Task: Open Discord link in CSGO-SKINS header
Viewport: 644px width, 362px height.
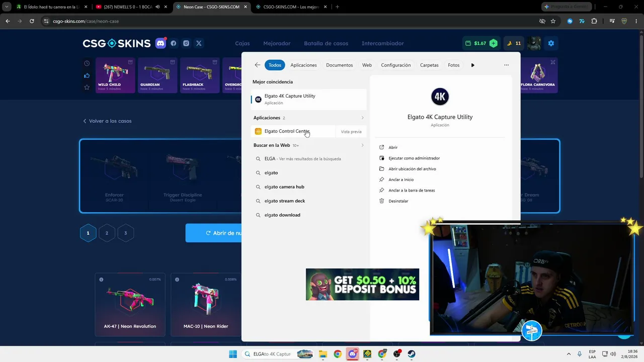Action: click(x=160, y=43)
